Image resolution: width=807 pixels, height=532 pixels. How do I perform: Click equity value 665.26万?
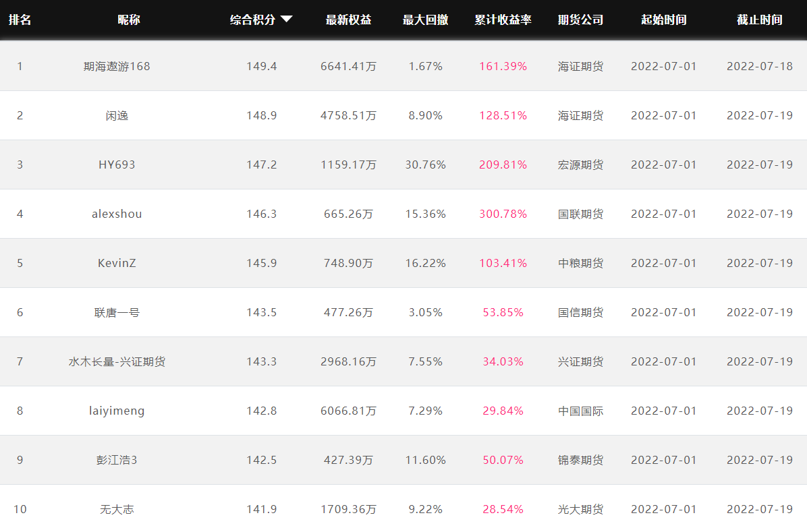point(348,214)
